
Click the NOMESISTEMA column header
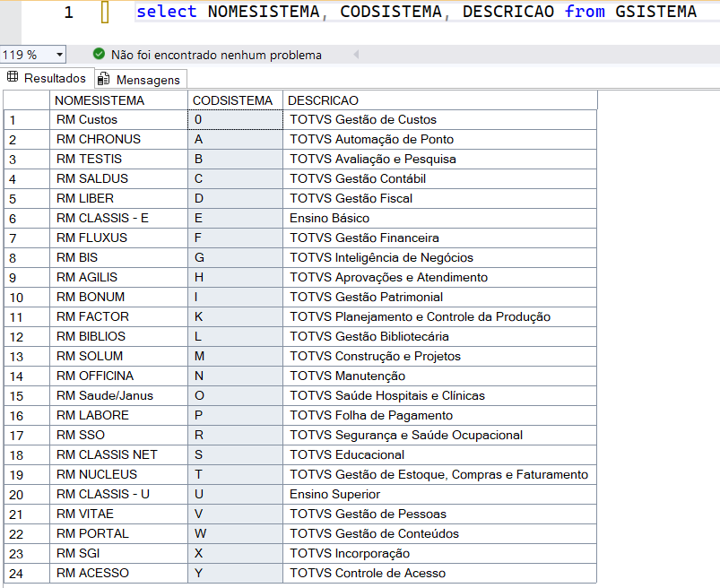pos(119,100)
